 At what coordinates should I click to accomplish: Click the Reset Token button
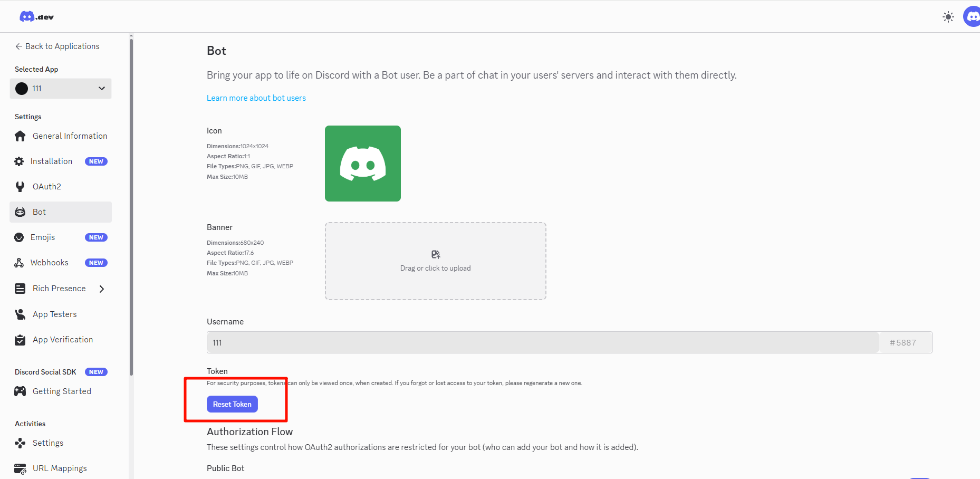(x=232, y=404)
